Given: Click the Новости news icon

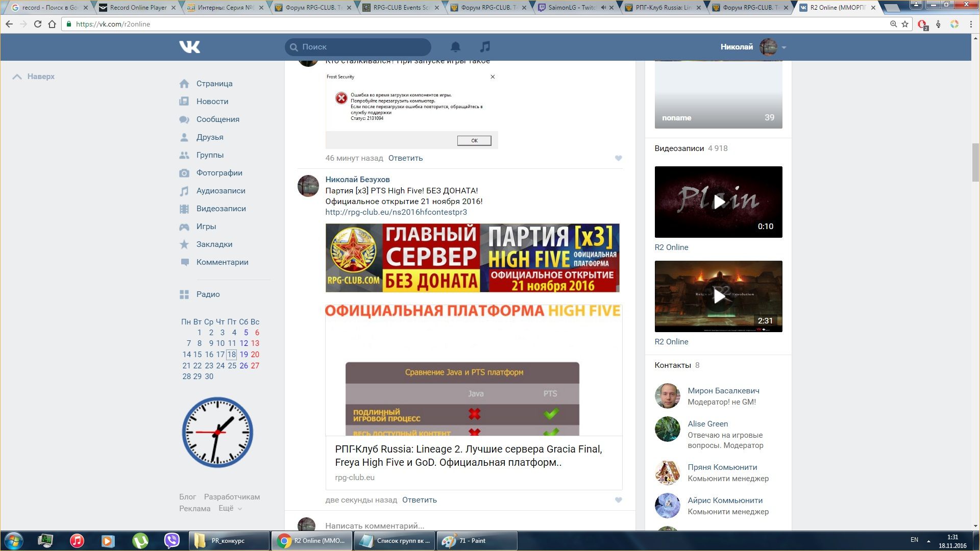Looking at the screenshot, I should pos(184,102).
